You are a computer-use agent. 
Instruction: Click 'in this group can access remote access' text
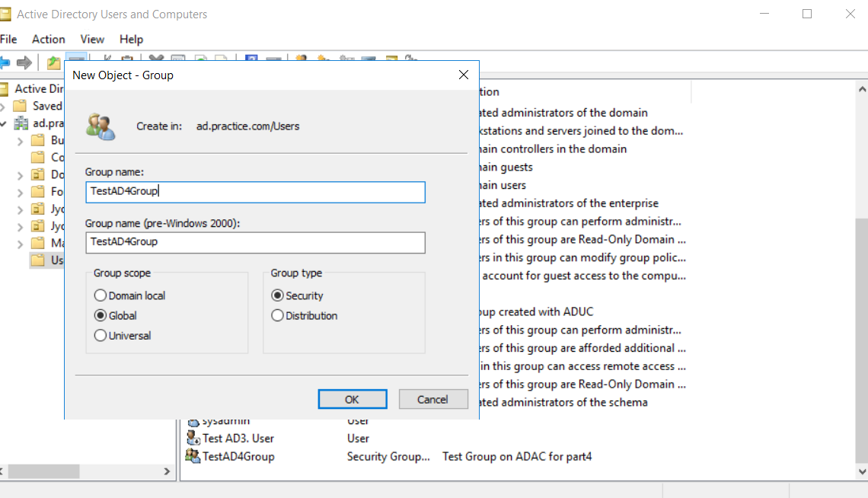point(583,366)
